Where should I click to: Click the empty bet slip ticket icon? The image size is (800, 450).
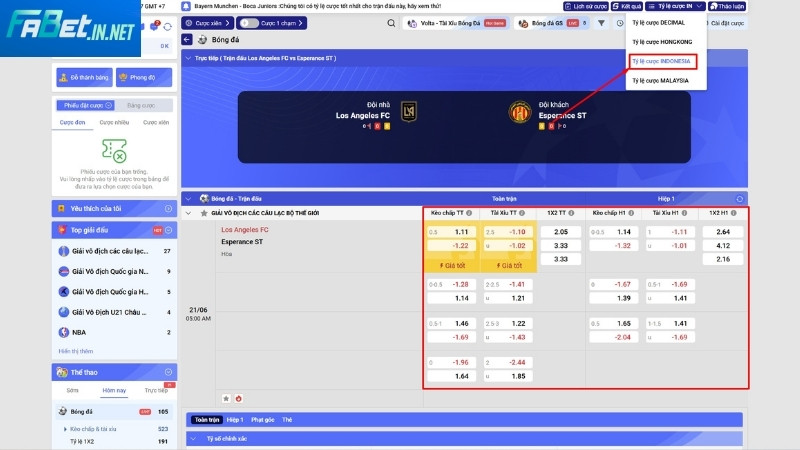[x=114, y=151]
